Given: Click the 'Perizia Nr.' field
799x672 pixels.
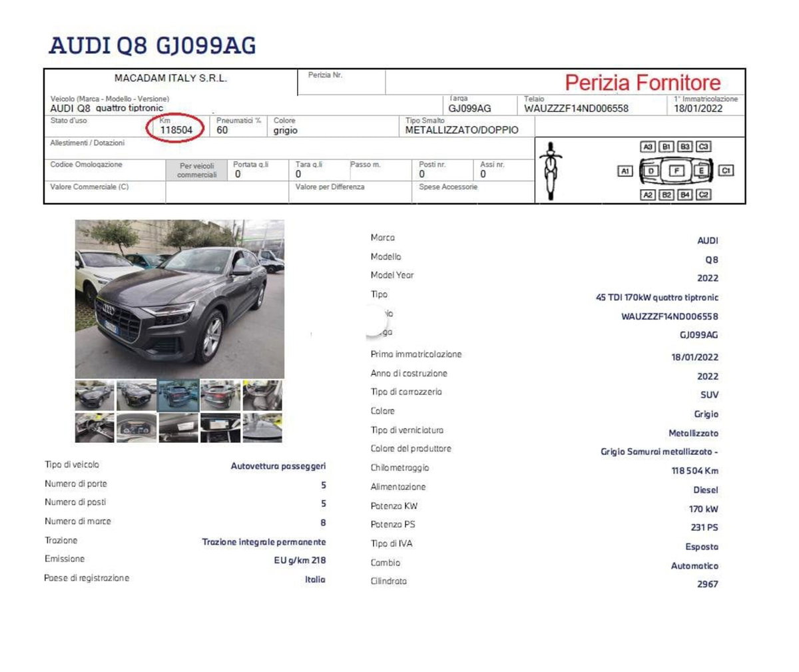Looking at the screenshot, I should tap(342, 82).
